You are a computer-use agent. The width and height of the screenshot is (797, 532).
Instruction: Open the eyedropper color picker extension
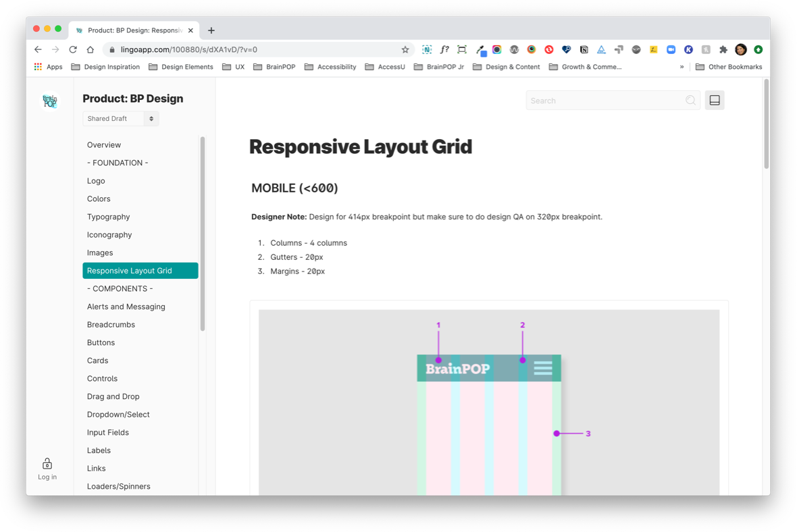coord(480,50)
